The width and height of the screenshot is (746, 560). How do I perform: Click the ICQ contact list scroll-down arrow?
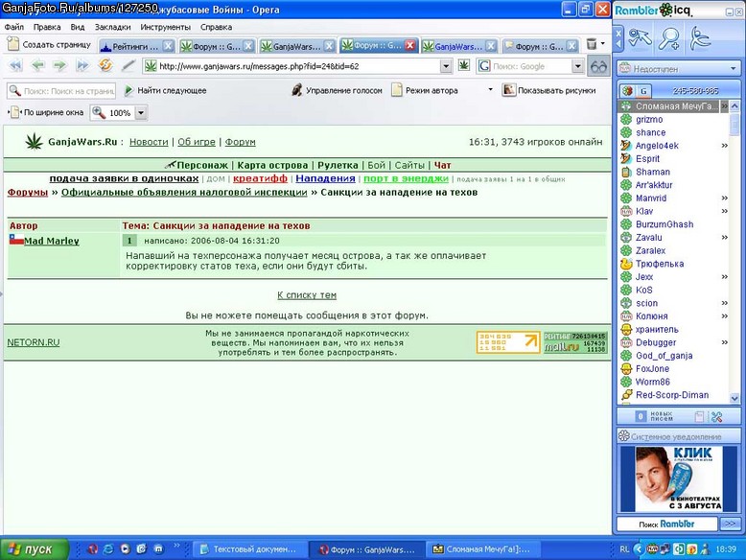click(x=734, y=398)
